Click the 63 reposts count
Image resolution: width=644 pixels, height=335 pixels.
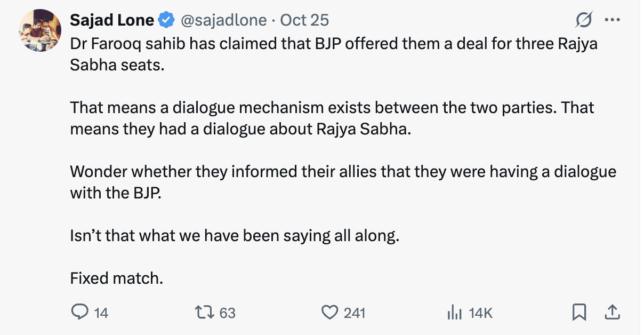(228, 313)
